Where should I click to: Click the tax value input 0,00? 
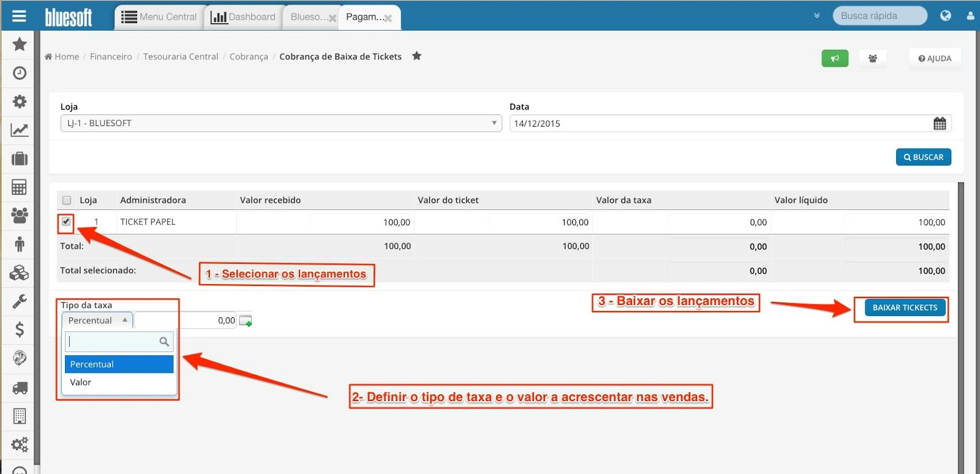pos(186,320)
